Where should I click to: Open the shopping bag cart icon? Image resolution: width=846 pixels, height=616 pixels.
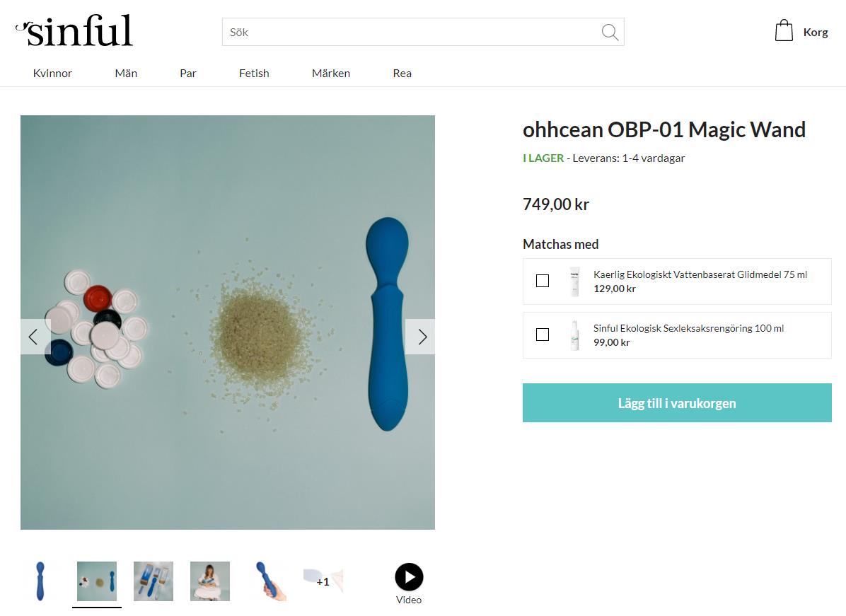[784, 30]
